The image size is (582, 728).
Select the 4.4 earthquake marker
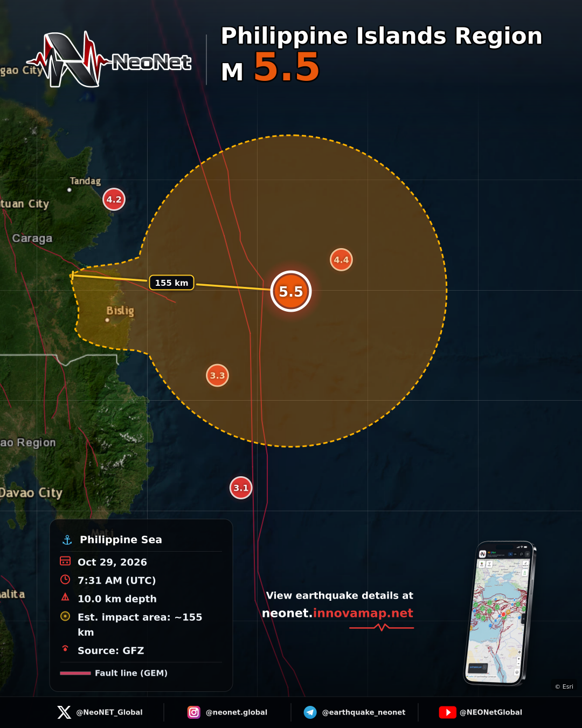[x=341, y=260]
